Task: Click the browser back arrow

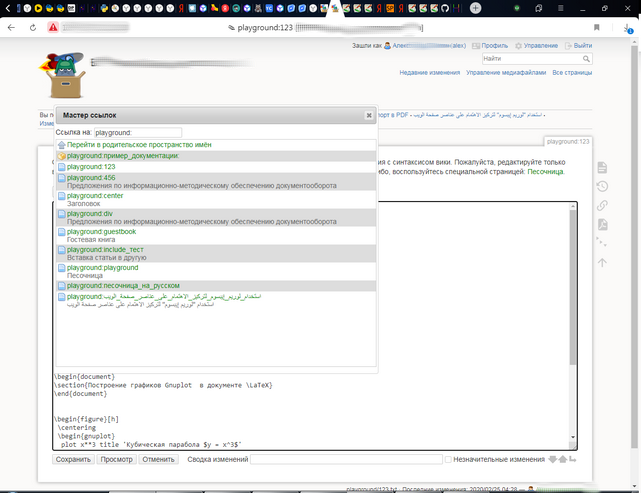Action: coord(11,27)
